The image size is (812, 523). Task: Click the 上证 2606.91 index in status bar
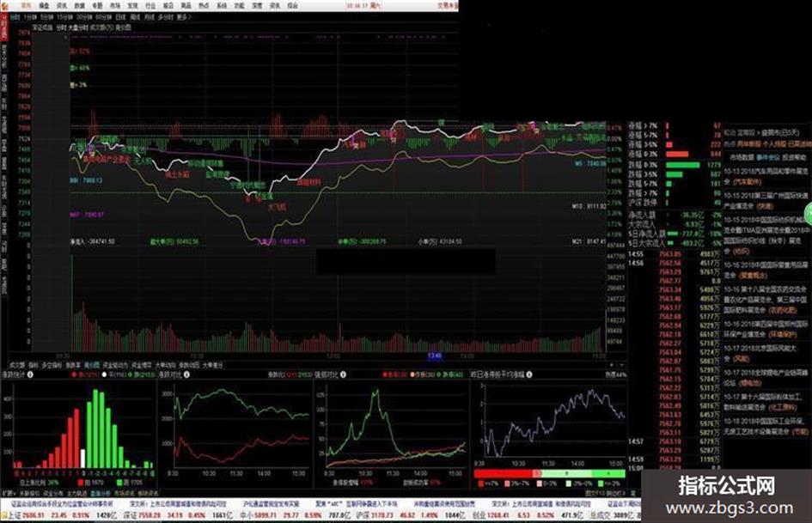(x=26, y=516)
